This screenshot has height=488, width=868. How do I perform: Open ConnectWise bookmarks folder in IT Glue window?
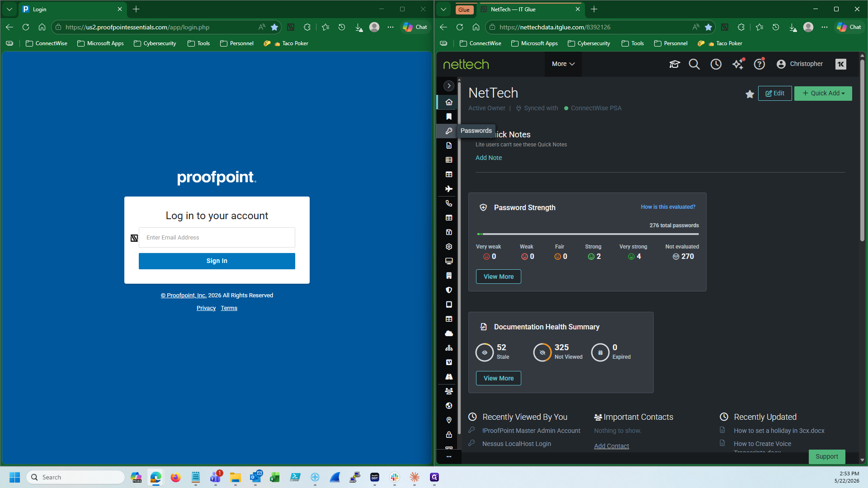click(x=481, y=43)
